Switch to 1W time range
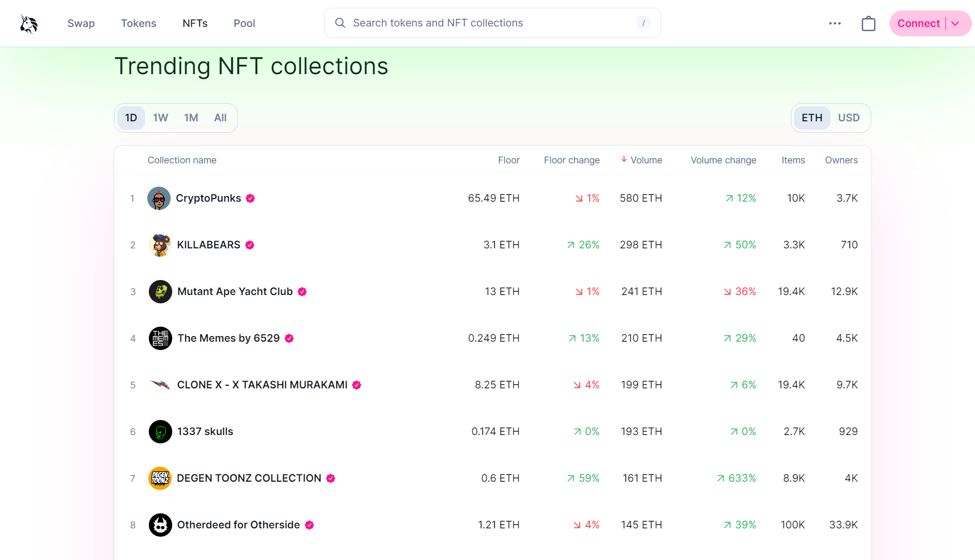Viewport: 975px width, 560px height. (161, 118)
